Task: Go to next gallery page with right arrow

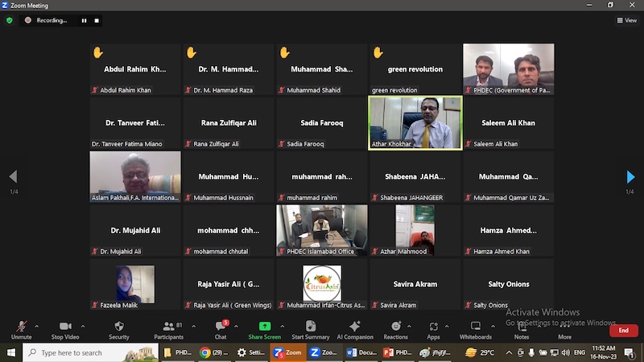Action: [630, 177]
